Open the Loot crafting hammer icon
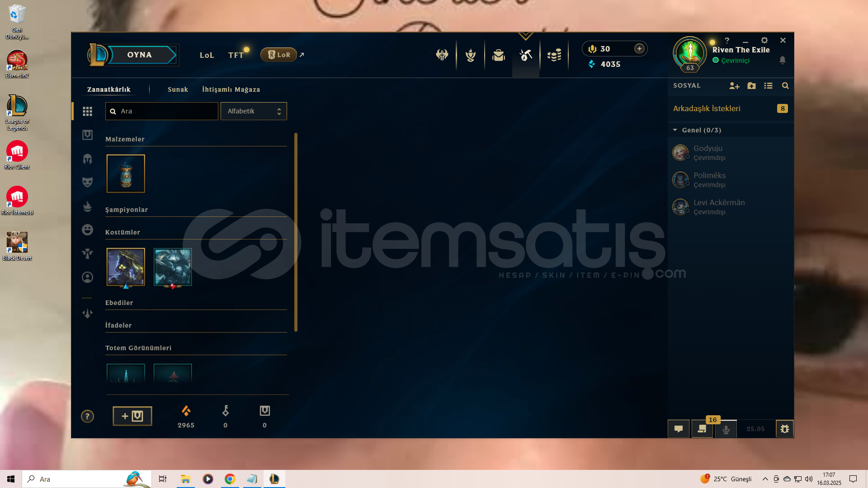The width and height of the screenshot is (868, 488). click(526, 55)
